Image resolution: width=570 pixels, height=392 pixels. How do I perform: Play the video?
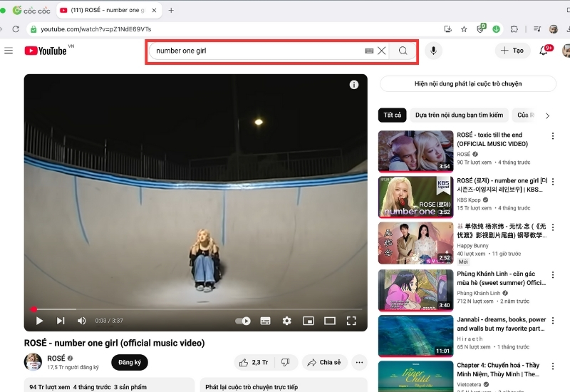pos(39,320)
